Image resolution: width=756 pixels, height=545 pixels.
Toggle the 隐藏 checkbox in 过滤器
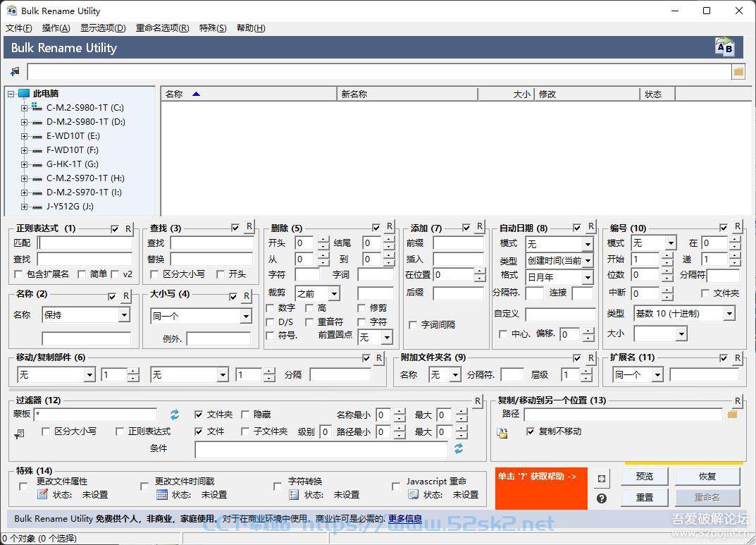[x=245, y=415]
